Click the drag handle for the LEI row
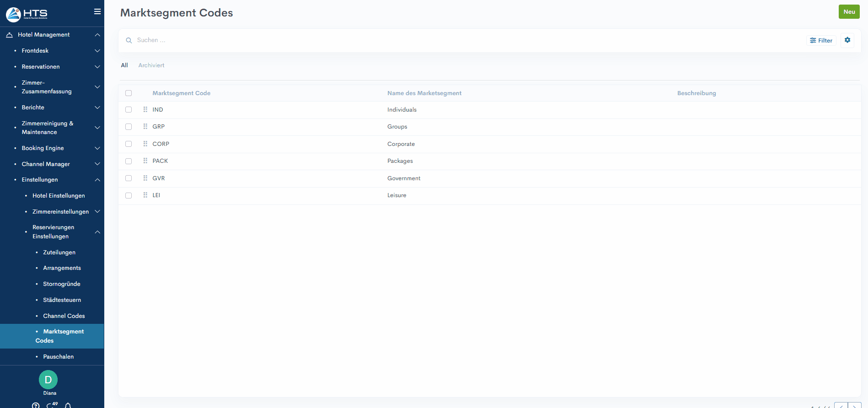Viewport: 868px width, 408px height. point(145,195)
